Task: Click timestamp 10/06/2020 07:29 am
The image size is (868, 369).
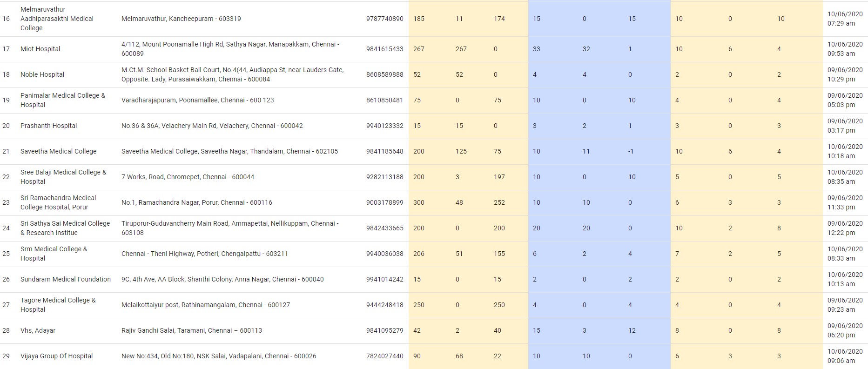Action: (x=845, y=19)
